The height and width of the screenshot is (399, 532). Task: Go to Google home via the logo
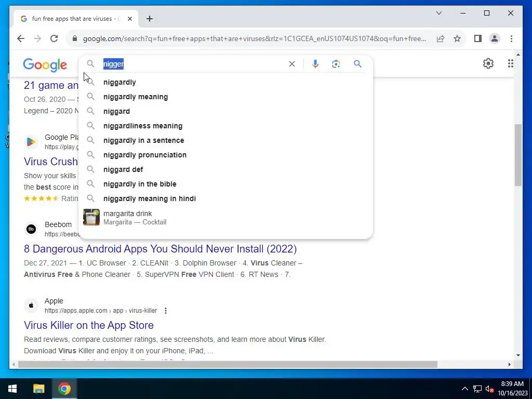point(45,64)
